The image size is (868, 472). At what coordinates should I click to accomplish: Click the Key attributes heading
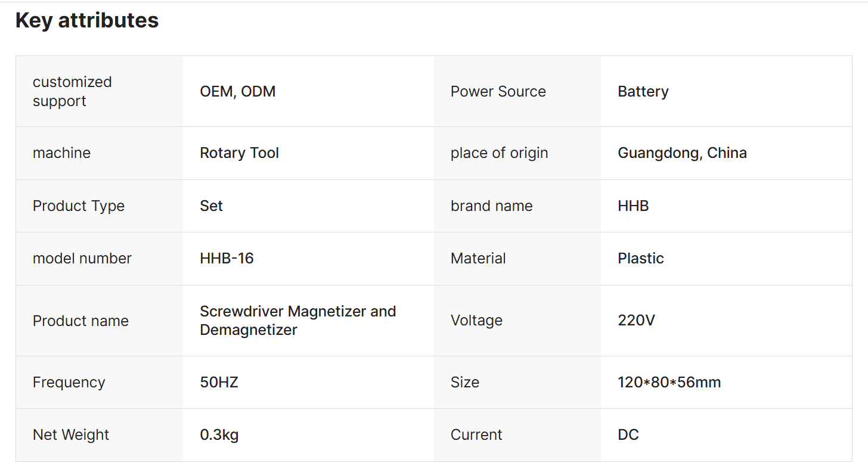pos(87,20)
